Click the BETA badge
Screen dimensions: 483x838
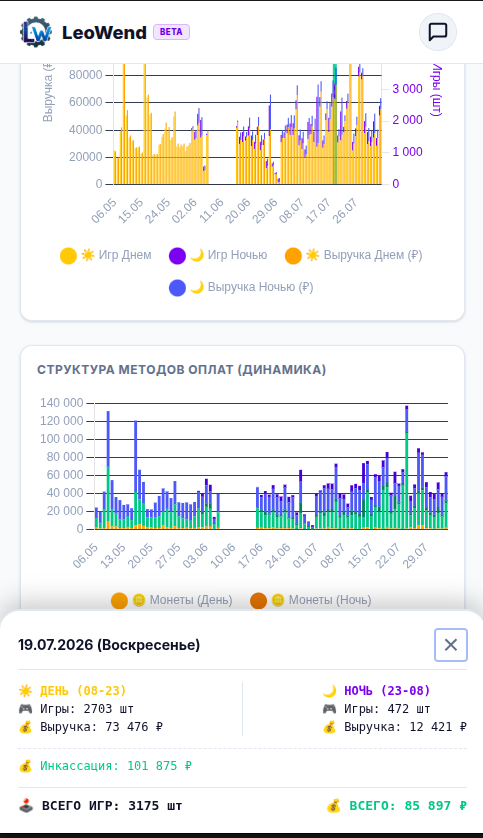(x=171, y=32)
